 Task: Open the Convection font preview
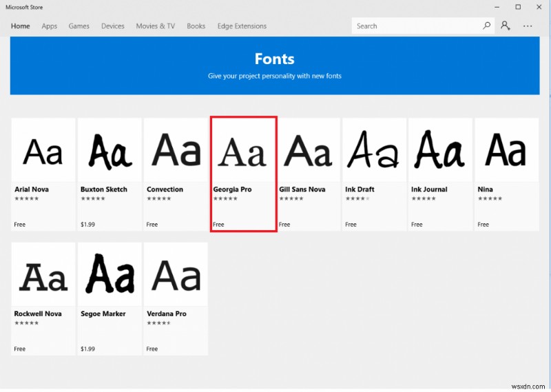tap(176, 150)
